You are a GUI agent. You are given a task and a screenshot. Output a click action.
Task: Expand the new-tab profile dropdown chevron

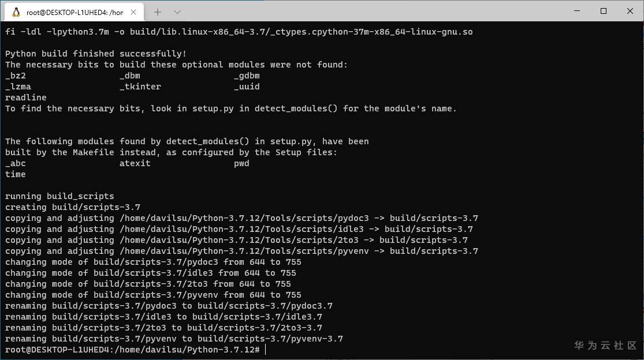(177, 12)
